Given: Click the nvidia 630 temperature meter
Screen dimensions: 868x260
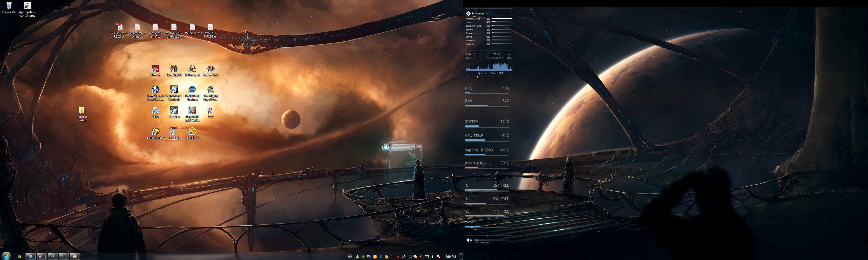Looking at the screenshot, I should pyautogui.click(x=487, y=165).
